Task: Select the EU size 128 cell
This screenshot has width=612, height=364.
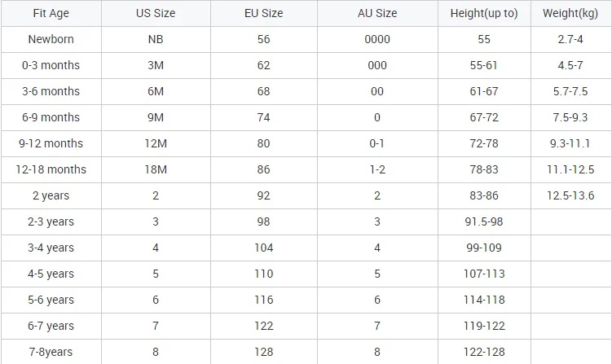Action: [263, 352]
